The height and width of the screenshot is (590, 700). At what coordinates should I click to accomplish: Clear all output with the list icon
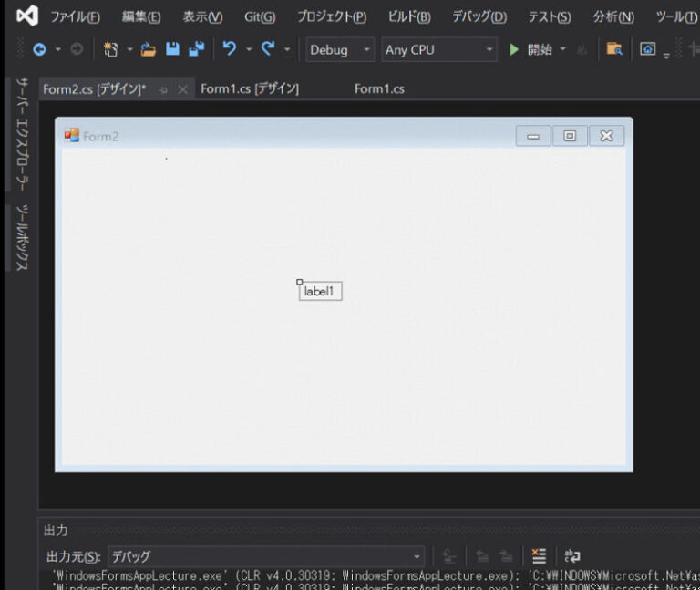click(539, 556)
